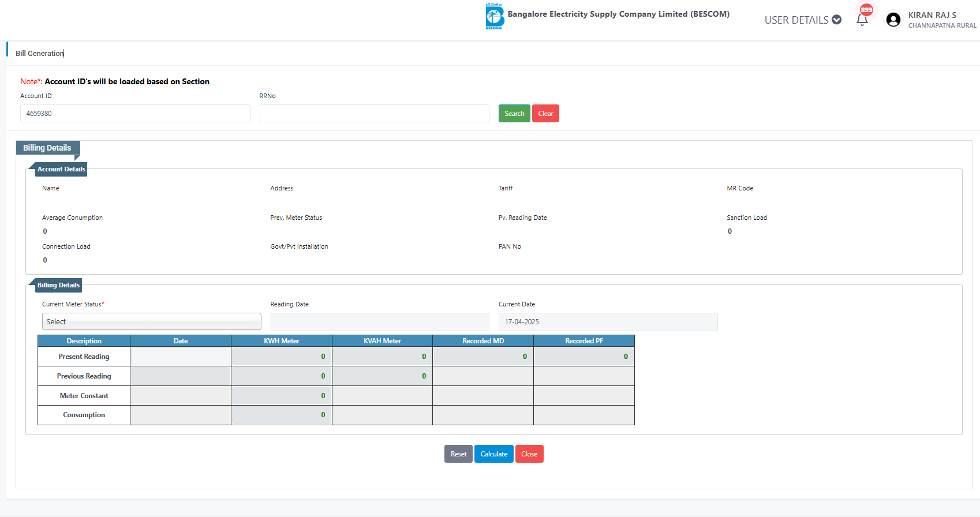Click the Meter Constant KWH cell

(x=282, y=396)
